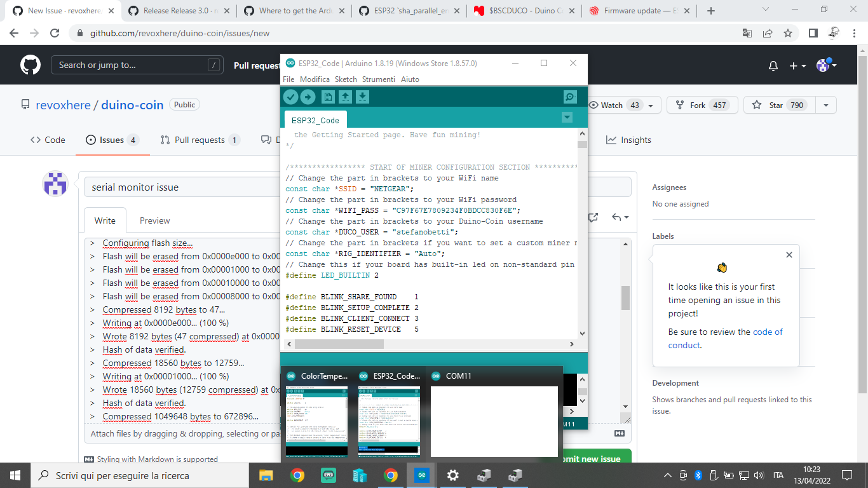The height and width of the screenshot is (488, 868).
Task: Click the COM11 window thumbnail preview
Action: 494,421
